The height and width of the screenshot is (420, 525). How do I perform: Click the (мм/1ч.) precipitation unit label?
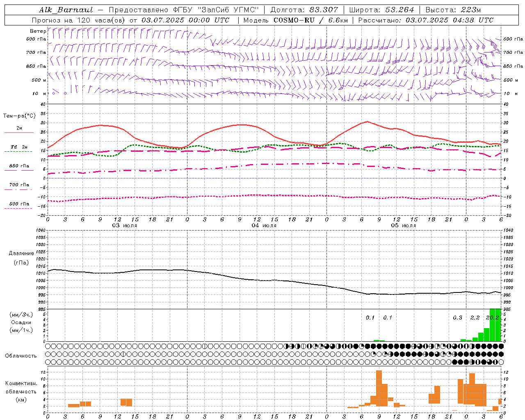pyautogui.click(x=21, y=330)
